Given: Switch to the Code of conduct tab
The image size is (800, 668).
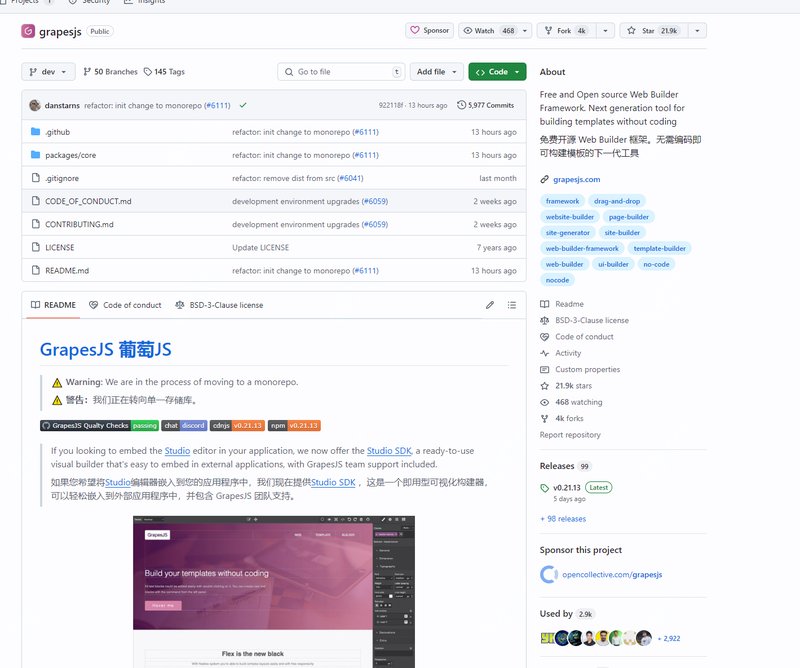Looking at the screenshot, I should pyautogui.click(x=125, y=305).
